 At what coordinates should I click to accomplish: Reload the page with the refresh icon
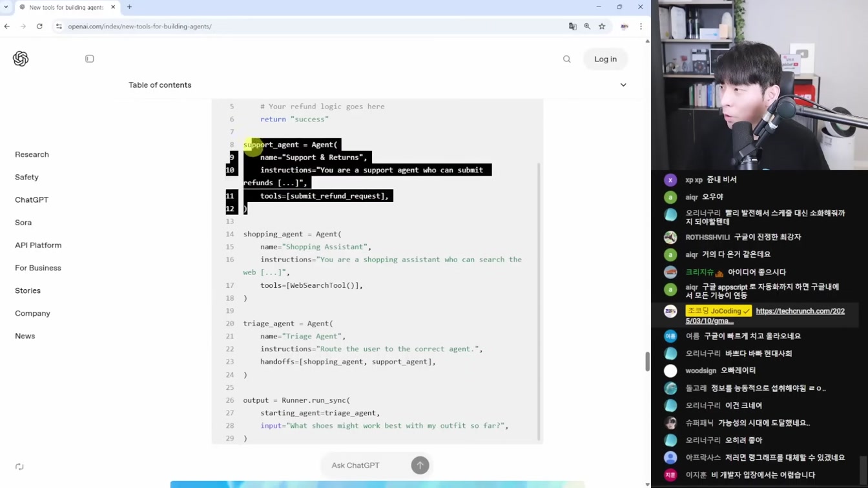point(39,26)
